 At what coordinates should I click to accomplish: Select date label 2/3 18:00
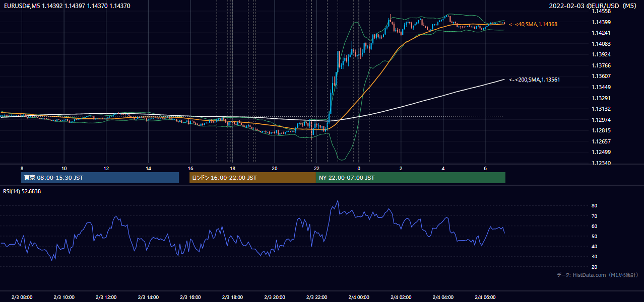click(x=232, y=297)
